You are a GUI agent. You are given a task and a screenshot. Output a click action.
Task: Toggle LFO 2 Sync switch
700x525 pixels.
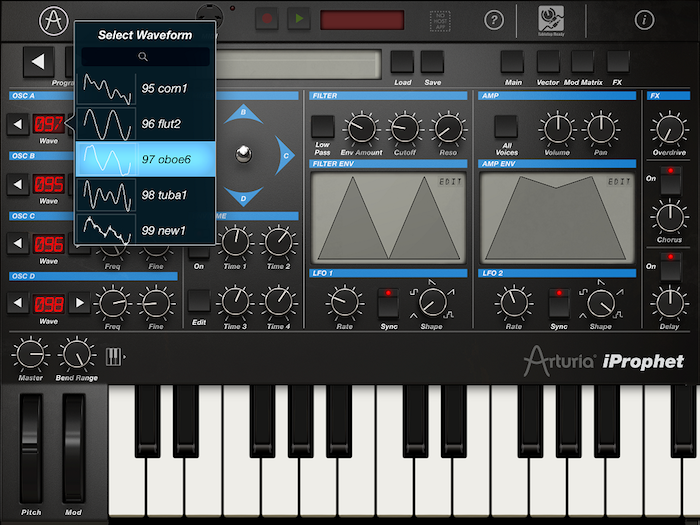pyautogui.click(x=558, y=303)
